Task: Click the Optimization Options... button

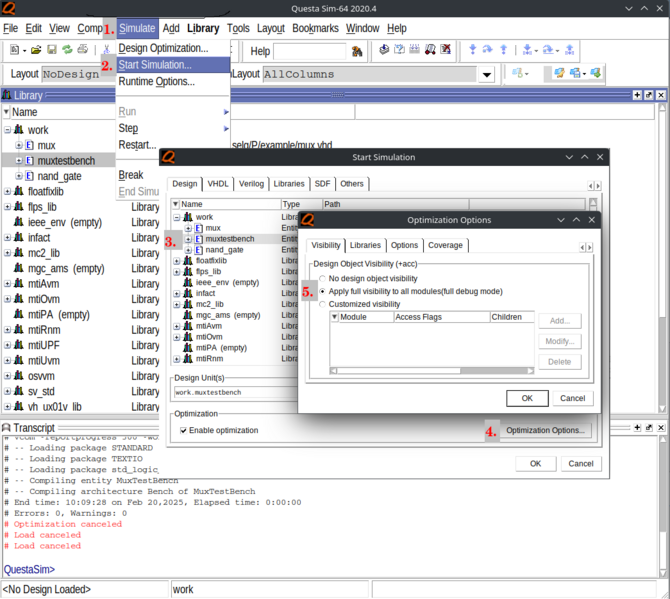Action: (545, 430)
